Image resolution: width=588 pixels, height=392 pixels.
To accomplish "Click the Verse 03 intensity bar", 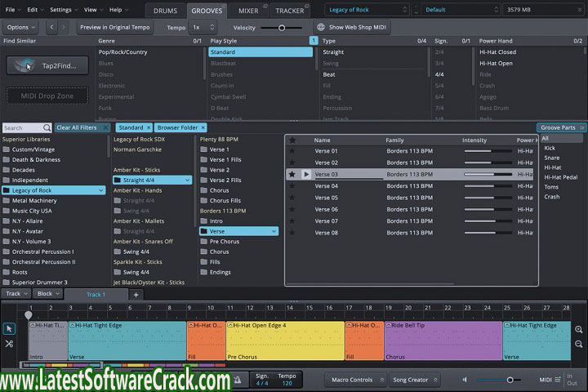I will pyautogui.click(x=488, y=175).
